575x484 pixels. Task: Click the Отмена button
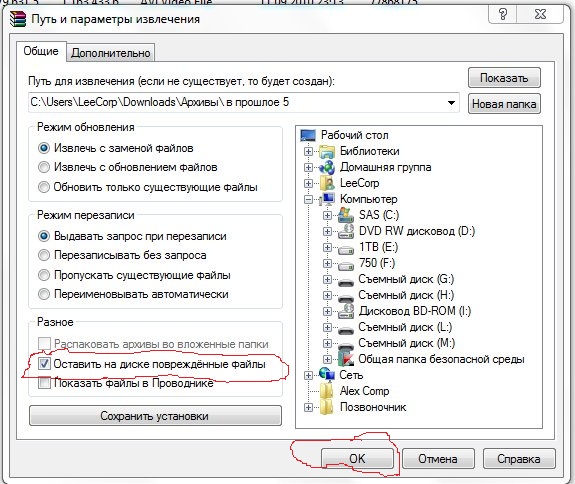click(x=438, y=459)
